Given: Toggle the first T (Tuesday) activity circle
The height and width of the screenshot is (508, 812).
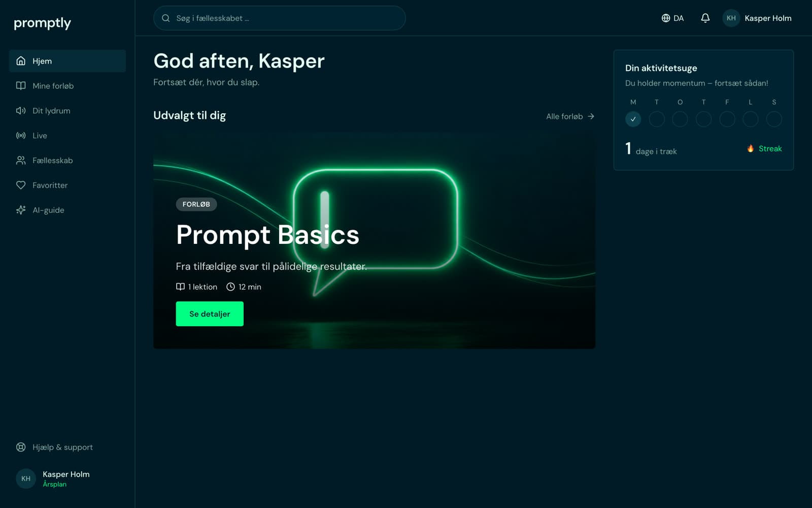Looking at the screenshot, I should point(657,119).
